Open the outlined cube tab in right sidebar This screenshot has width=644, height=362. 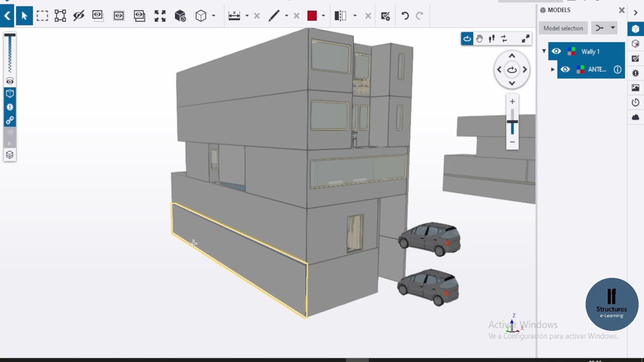[635, 44]
